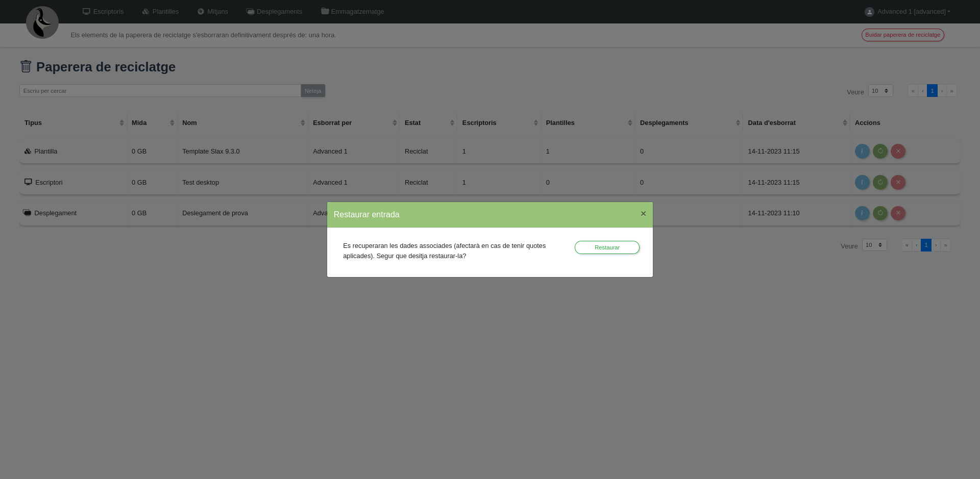
Task: Click the delete icon for Template Slax 9.3.0
Action: click(898, 152)
